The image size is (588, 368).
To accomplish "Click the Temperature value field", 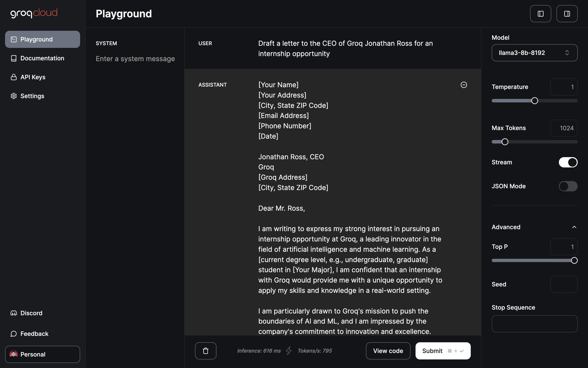I will 564,87.
